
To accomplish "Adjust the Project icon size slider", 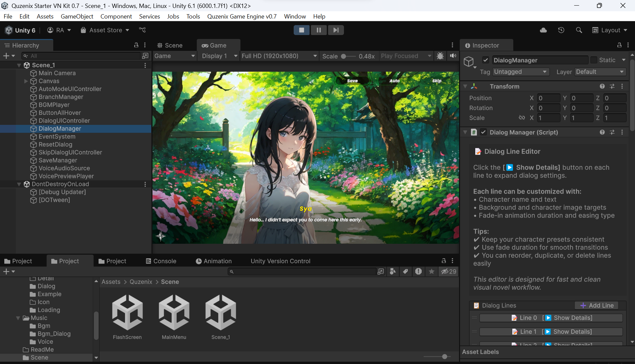I will 437,356.
